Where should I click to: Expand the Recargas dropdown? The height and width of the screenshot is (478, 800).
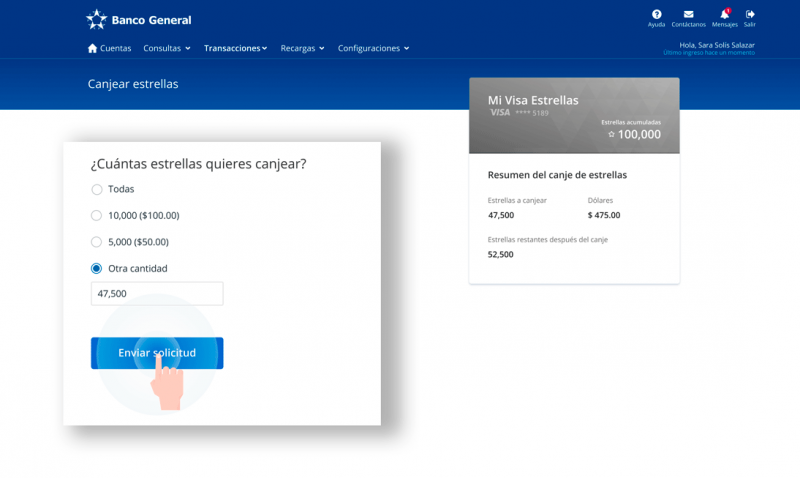(302, 48)
